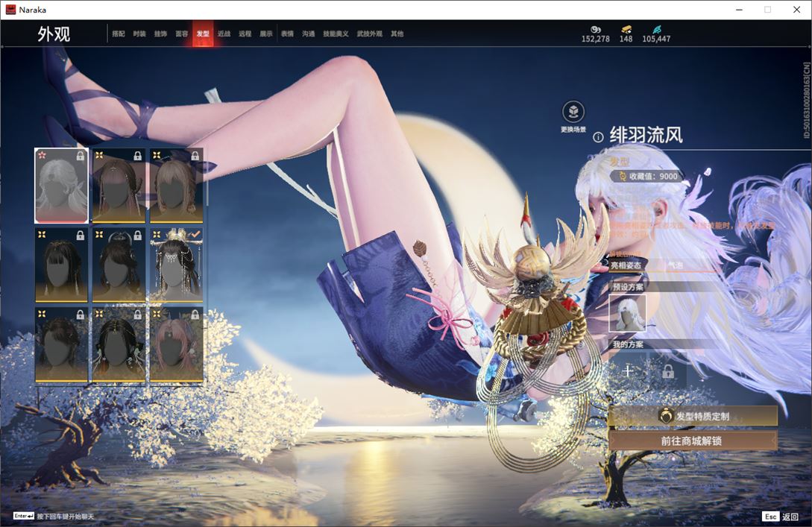This screenshot has width=812, height=527.
Task: Select the long brown side-braid hairstyle card
Action: [119, 186]
